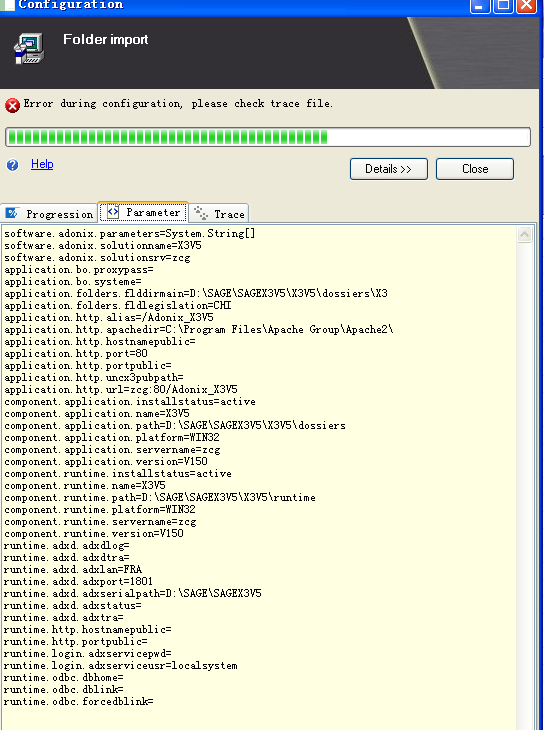Screen dimensions: 544x730
Task: Expand details with the Details >> button
Action: click(x=389, y=169)
